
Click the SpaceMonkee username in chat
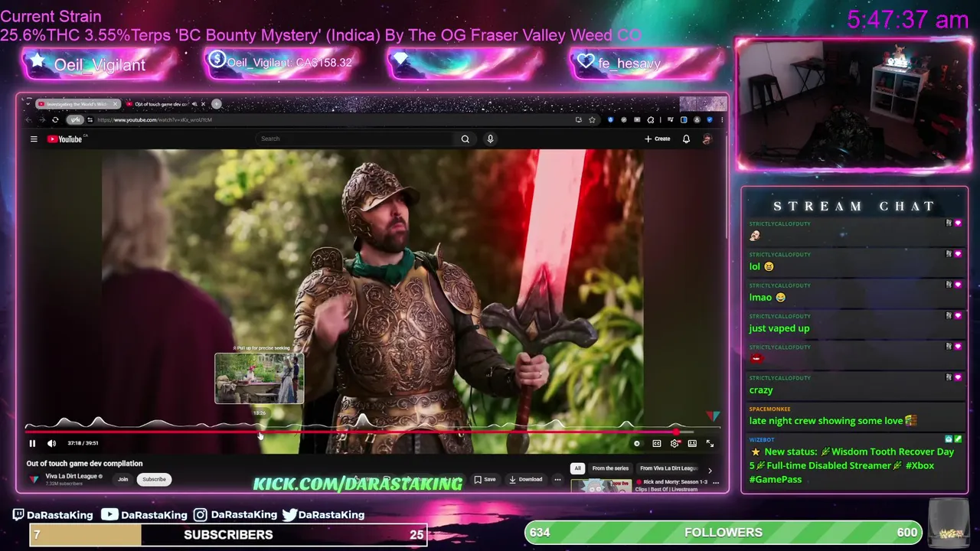point(769,409)
